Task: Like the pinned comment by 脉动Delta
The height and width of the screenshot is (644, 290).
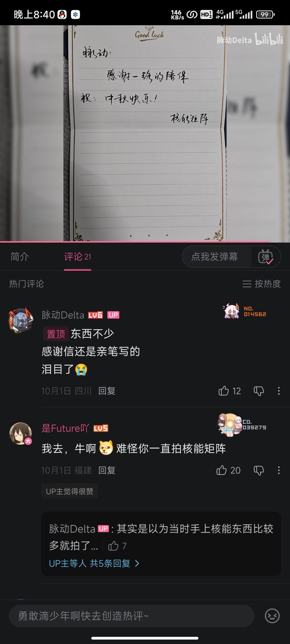Action: point(223,391)
